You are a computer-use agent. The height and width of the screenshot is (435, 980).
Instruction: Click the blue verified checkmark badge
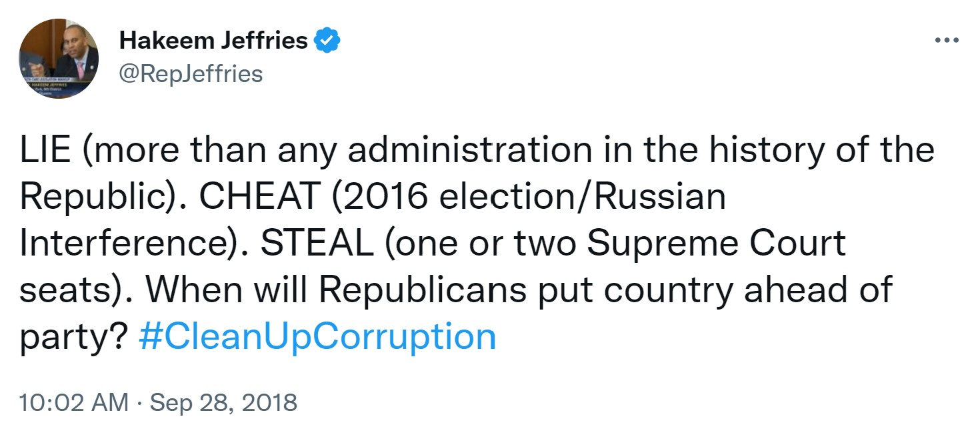pos(327,41)
